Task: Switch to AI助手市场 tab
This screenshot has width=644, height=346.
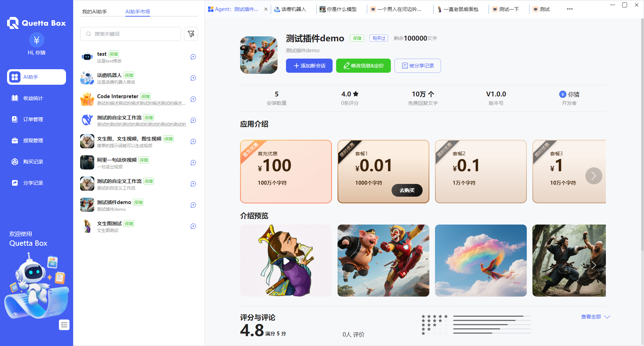Action: (138, 12)
